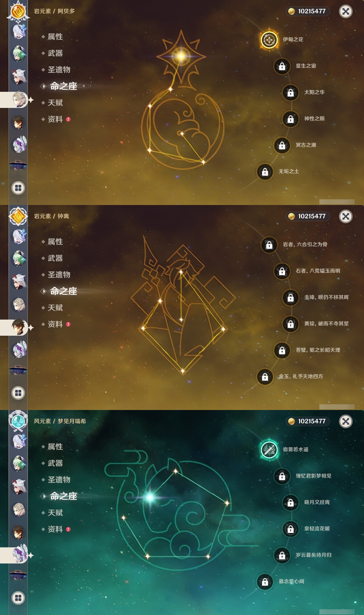Click the 10215477 mora counter in Zhongli panel
The width and height of the screenshot is (364, 615).
click(308, 216)
